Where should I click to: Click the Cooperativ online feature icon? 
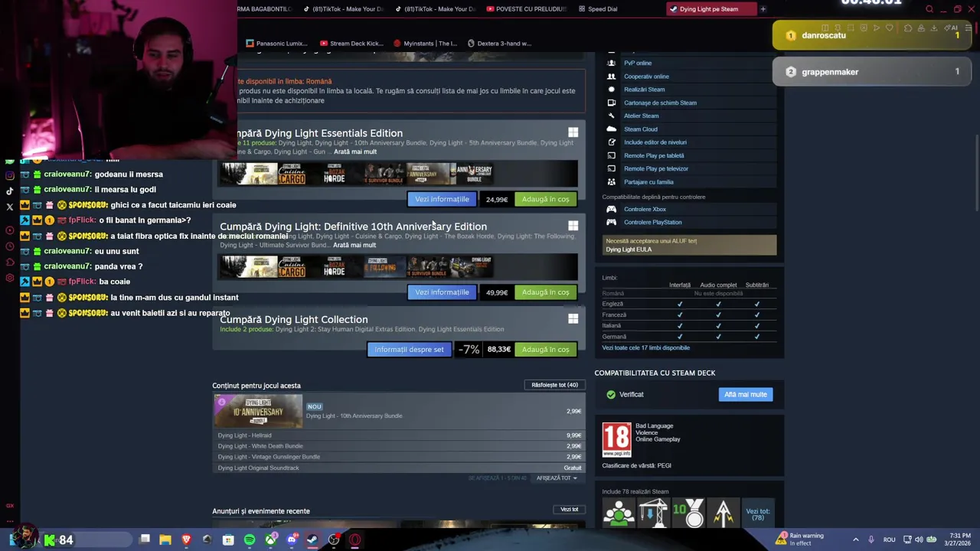pos(611,77)
